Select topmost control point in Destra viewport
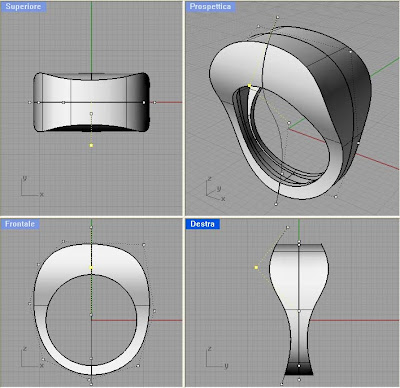Image resolution: width=400 pixels, height=388 pixels. click(x=288, y=228)
